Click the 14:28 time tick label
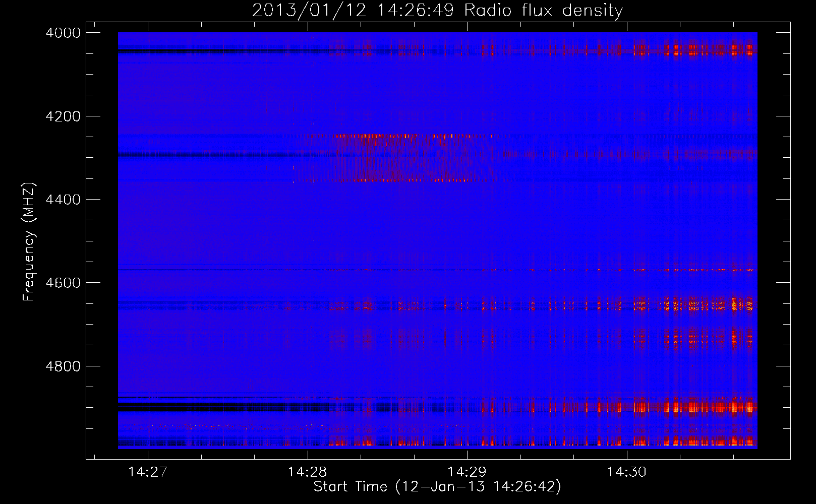816x504 pixels. coord(307,472)
